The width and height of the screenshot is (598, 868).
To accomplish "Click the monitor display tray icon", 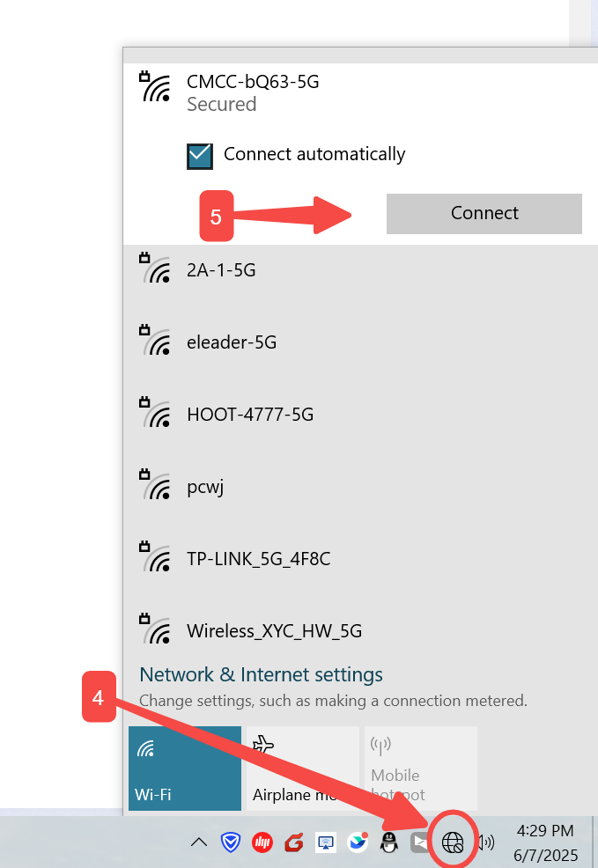I will 326,842.
